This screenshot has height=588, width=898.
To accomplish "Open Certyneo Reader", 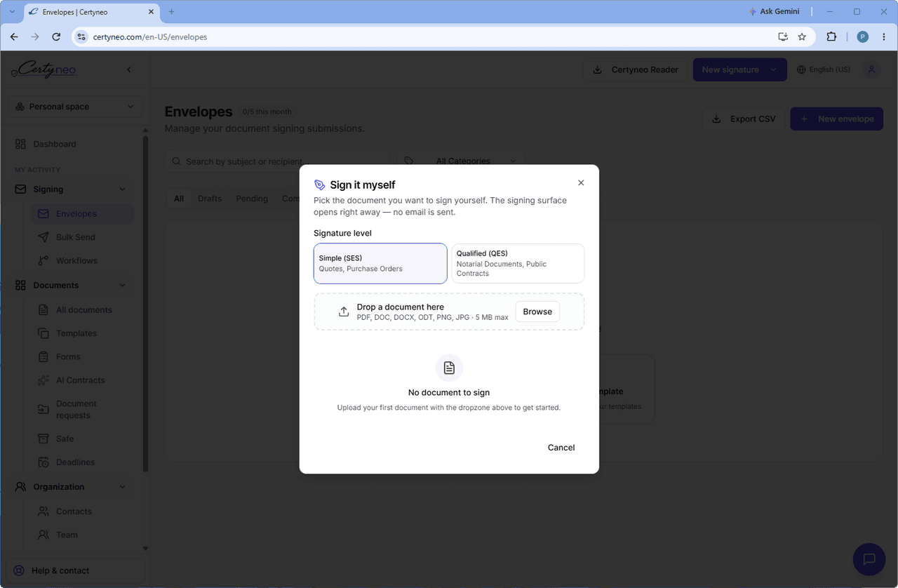I will point(636,69).
